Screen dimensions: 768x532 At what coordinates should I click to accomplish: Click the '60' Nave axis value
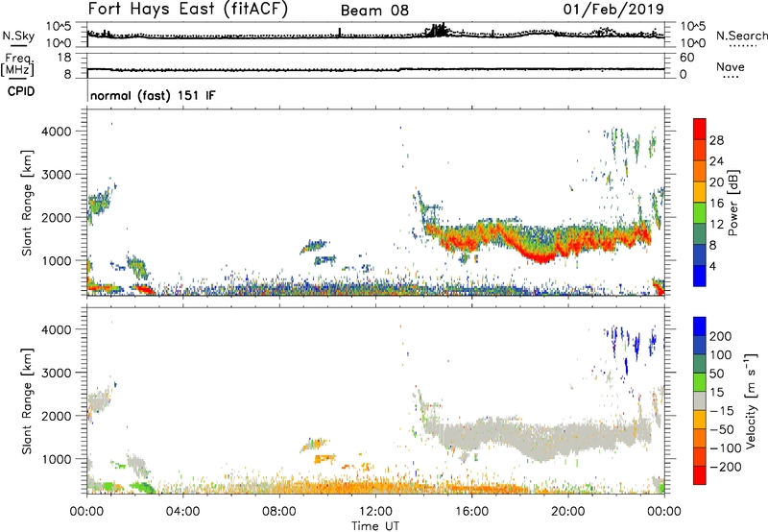point(687,58)
